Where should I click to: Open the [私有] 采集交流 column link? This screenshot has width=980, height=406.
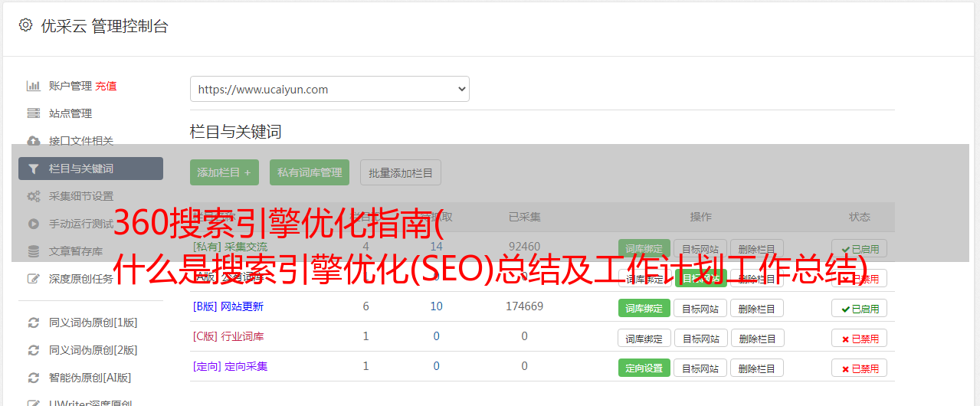tap(230, 247)
